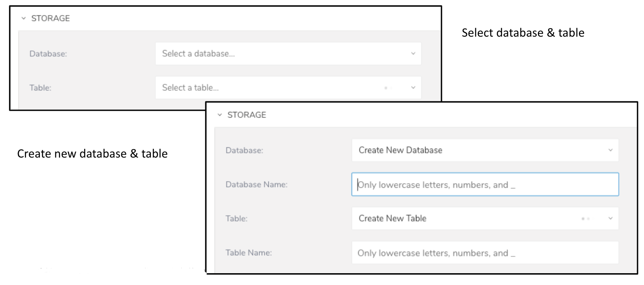Click the arrow icon on "Select a table..." field
This screenshot has width=644, height=285.
413,88
